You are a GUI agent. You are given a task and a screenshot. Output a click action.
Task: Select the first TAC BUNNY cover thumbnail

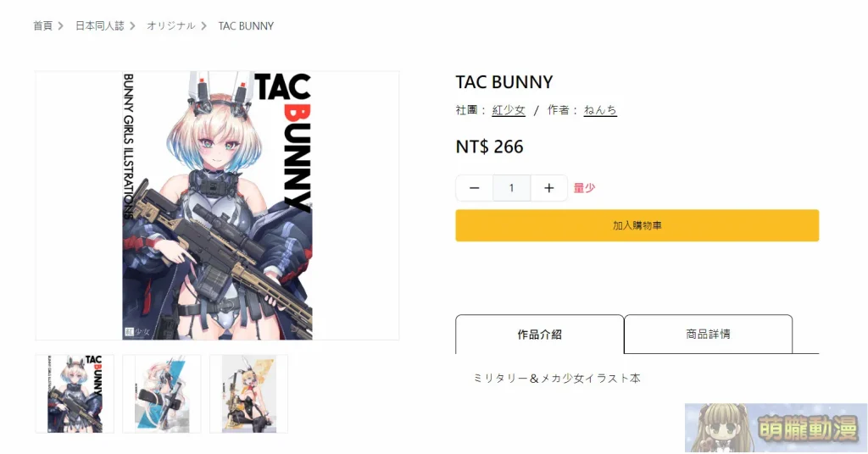(x=75, y=394)
